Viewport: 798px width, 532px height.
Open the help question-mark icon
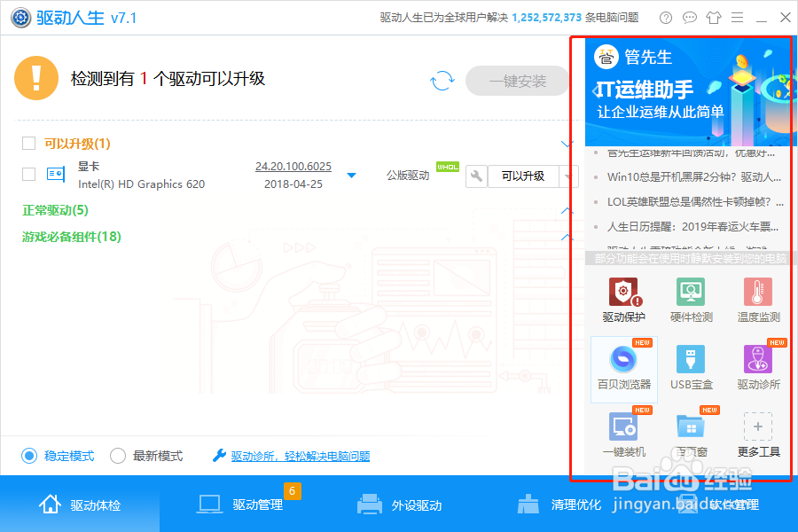pos(666,18)
